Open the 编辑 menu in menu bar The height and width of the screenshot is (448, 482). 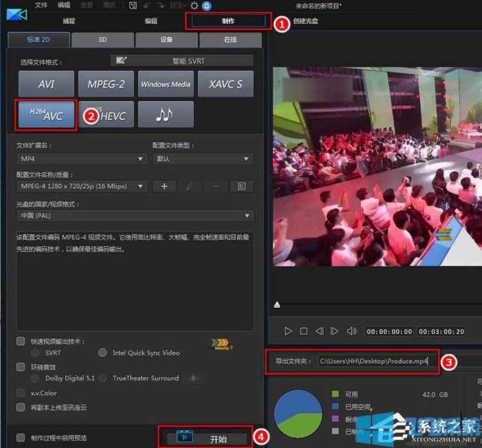click(x=64, y=5)
